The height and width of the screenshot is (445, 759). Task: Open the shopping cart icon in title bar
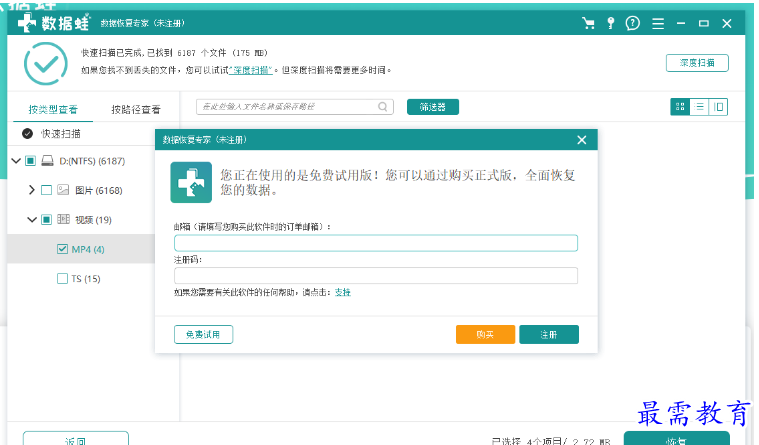(589, 23)
